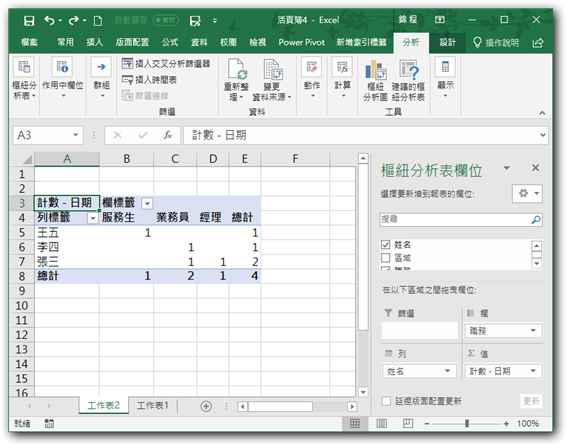Switch to the 設計 ribbon tab
The image size is (567, 446).
447,42
